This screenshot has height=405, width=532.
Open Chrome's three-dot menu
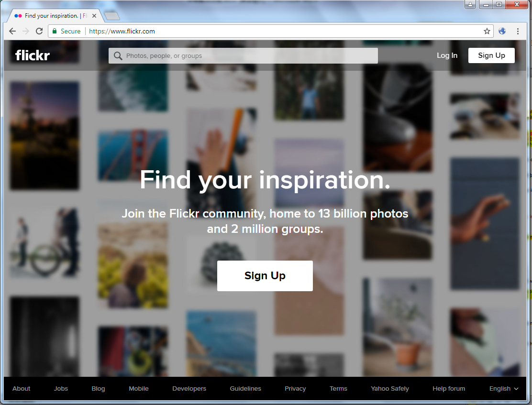(518, 31)
